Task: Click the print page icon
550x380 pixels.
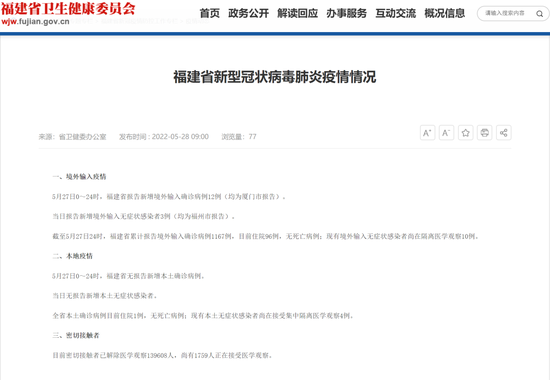Action: [x=484, y=133]
